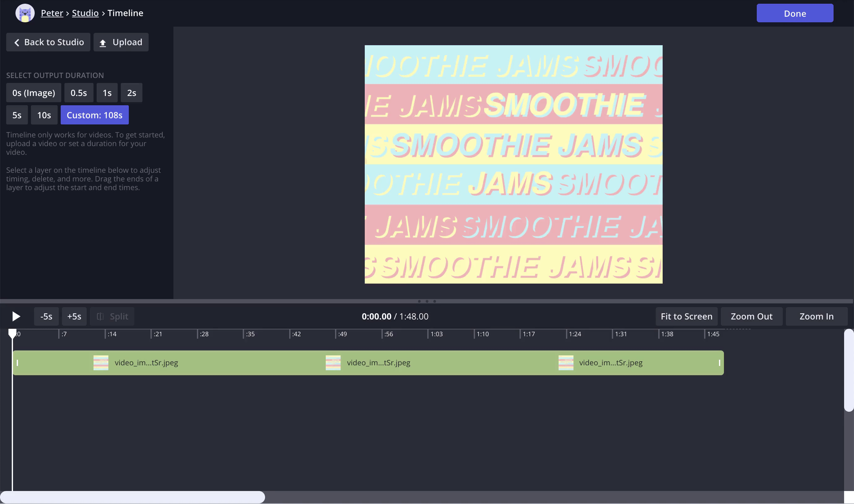Go Back to Studio
The height and width of the screenshot is (504, 854).
point(48,42)
